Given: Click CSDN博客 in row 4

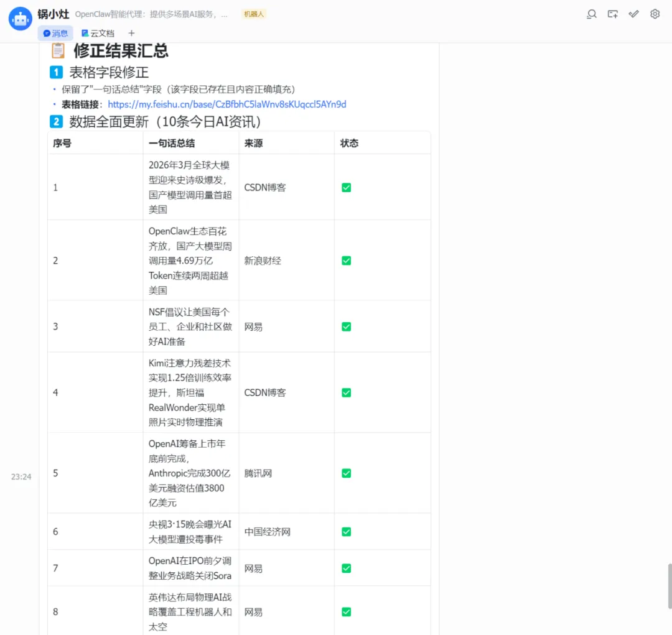Looking at the screenshot, I should pyautogui.click(x=265, y=393).
